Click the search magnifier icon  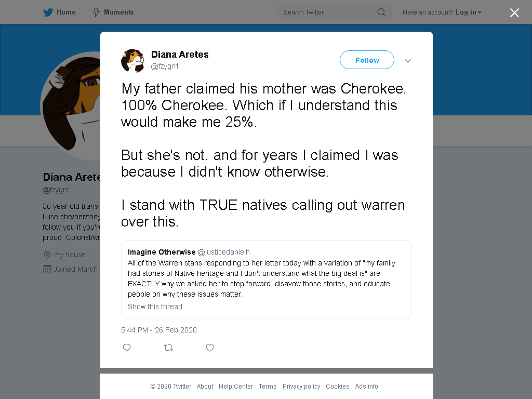click(x=381, y=12)
